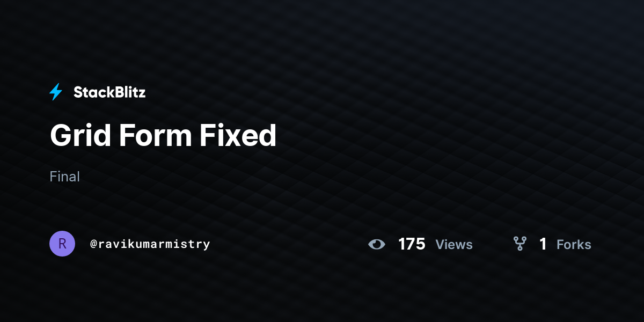Click the "Final" description text

click(64, 177)
